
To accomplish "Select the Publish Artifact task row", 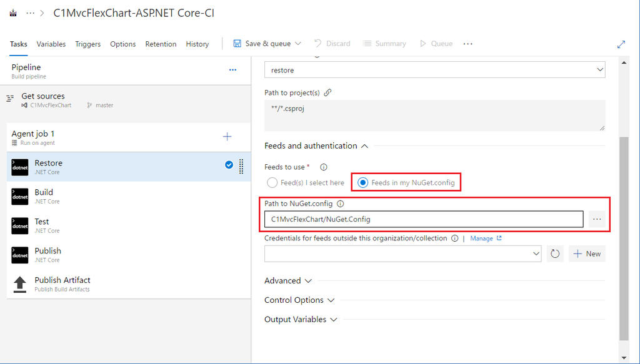I will click(129, 284).
